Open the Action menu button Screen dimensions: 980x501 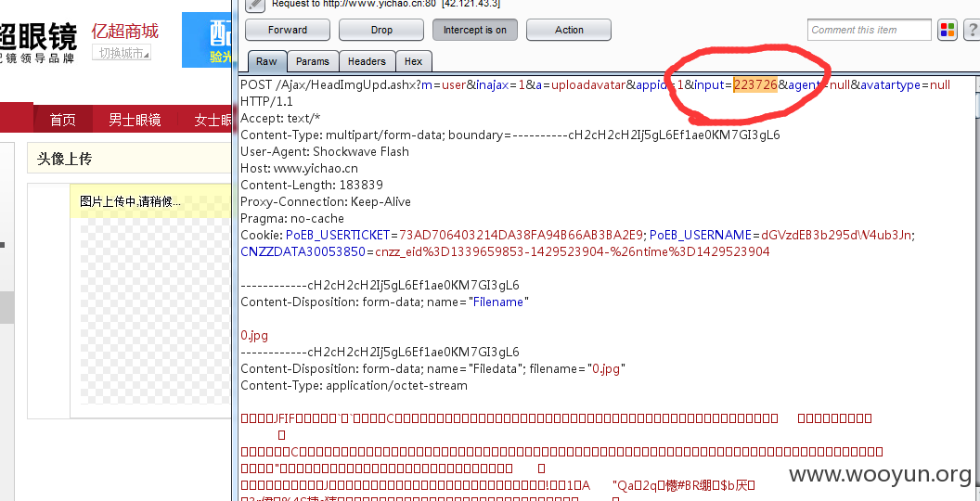click(x=569, y=30)
